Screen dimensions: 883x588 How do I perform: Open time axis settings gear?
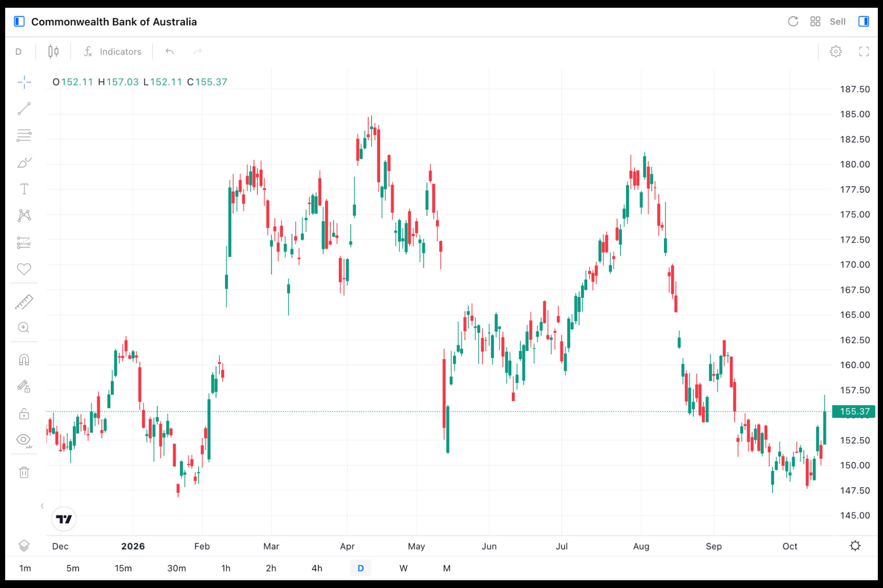coord(855,546)
